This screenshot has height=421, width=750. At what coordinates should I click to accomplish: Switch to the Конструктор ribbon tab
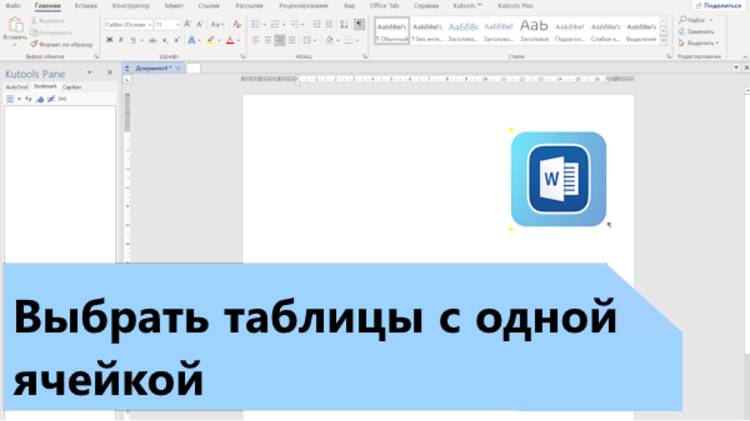[x=131, y=6]
